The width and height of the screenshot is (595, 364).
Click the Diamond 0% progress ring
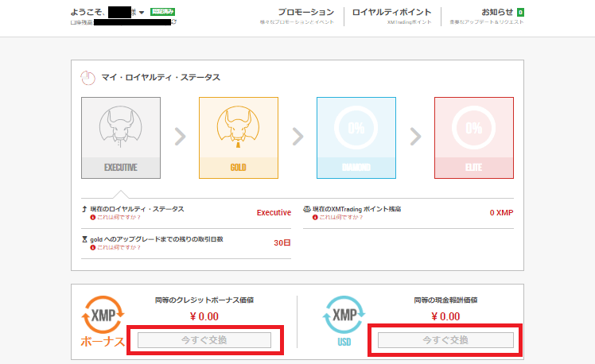click(x=356, y=128)
